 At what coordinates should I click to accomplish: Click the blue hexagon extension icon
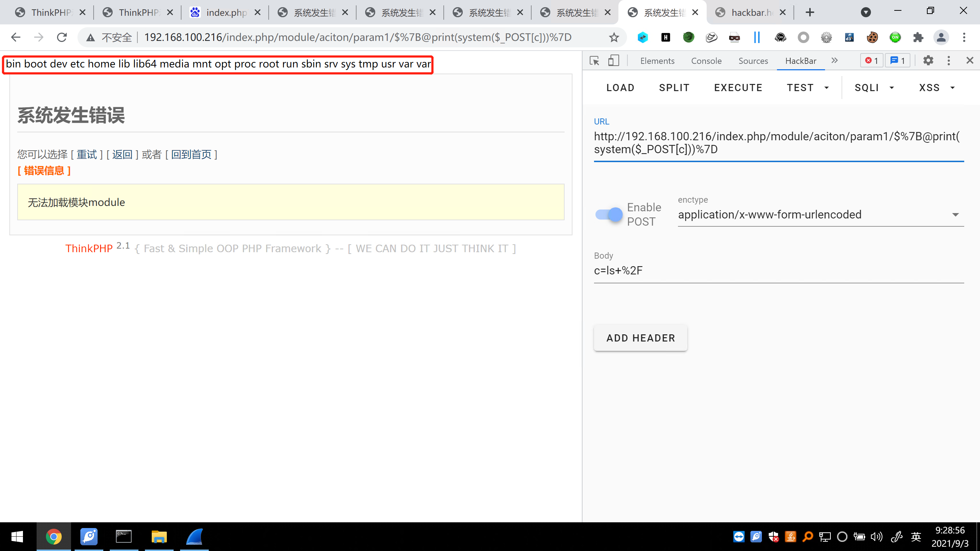tap(643, 37)
